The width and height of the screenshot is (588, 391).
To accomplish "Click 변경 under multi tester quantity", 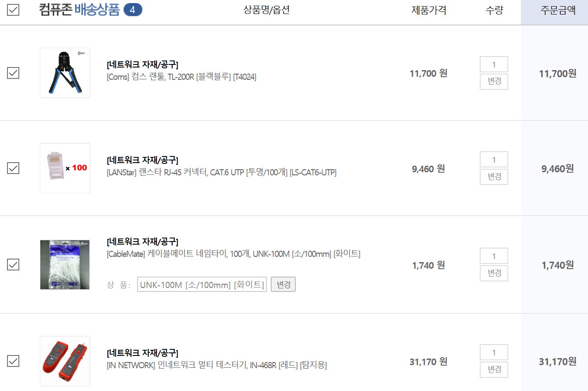I will pyautogui.click(x=494, y=370).
